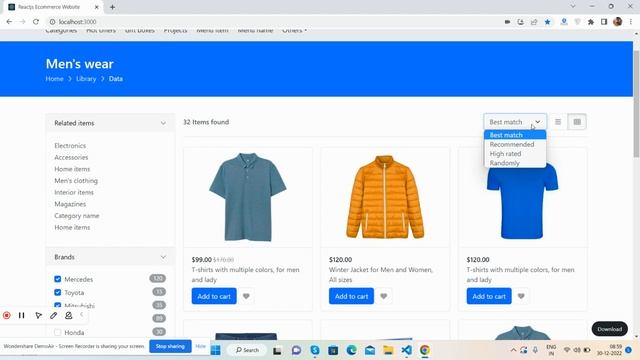The width and height of the screenshot is (640, 360).
Task: Open teal polo shirt product image
Action: [248, 197]
